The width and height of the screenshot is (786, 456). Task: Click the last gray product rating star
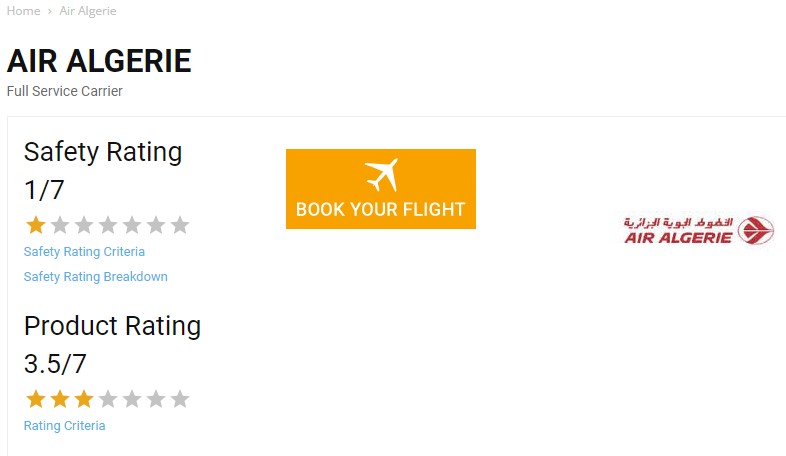coord(180,400)
